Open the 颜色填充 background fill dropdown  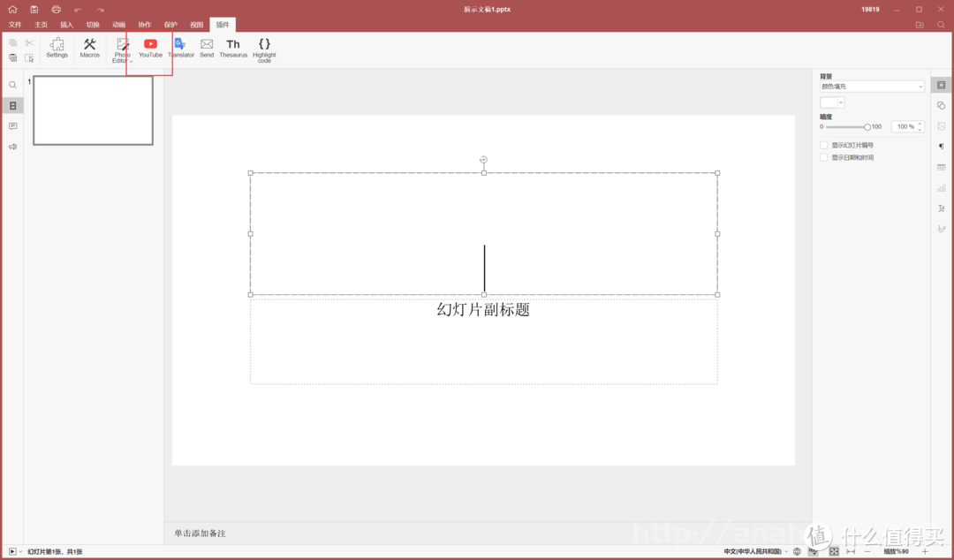(872, 87)
